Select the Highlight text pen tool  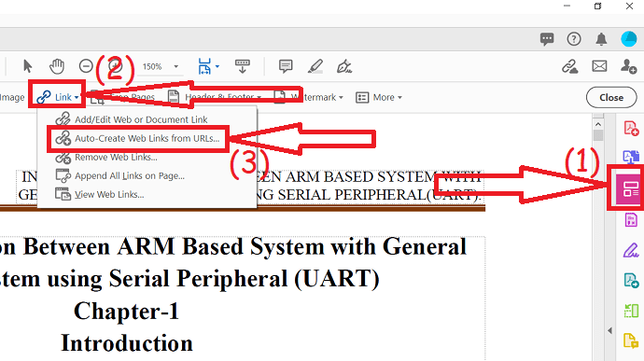coord(315,66)
